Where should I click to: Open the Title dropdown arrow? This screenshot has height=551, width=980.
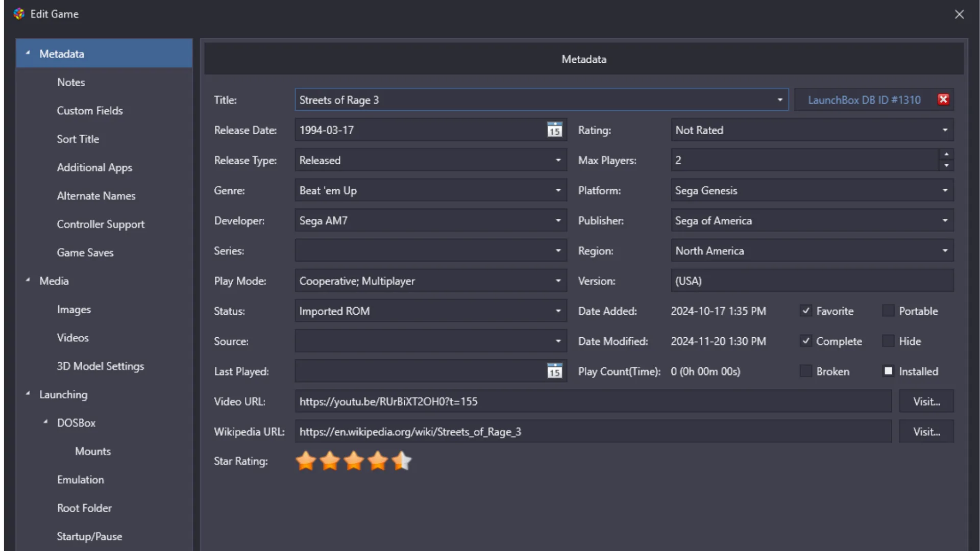coord(779,99)
